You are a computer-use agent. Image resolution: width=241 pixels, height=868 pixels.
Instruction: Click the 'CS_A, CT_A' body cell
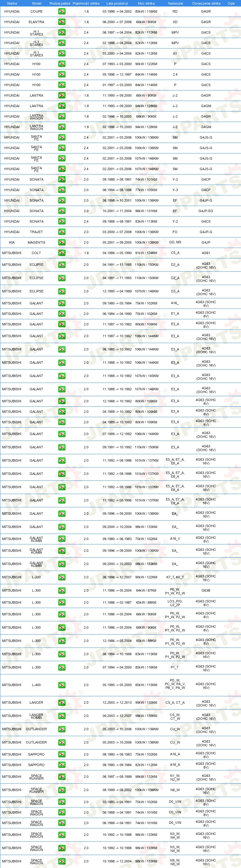click(175, 702)
